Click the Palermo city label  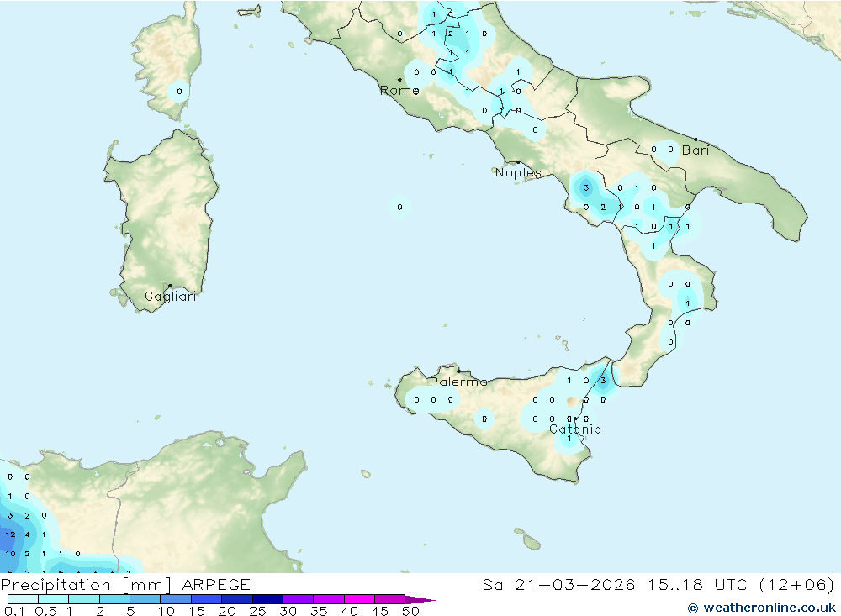(458, 382)
